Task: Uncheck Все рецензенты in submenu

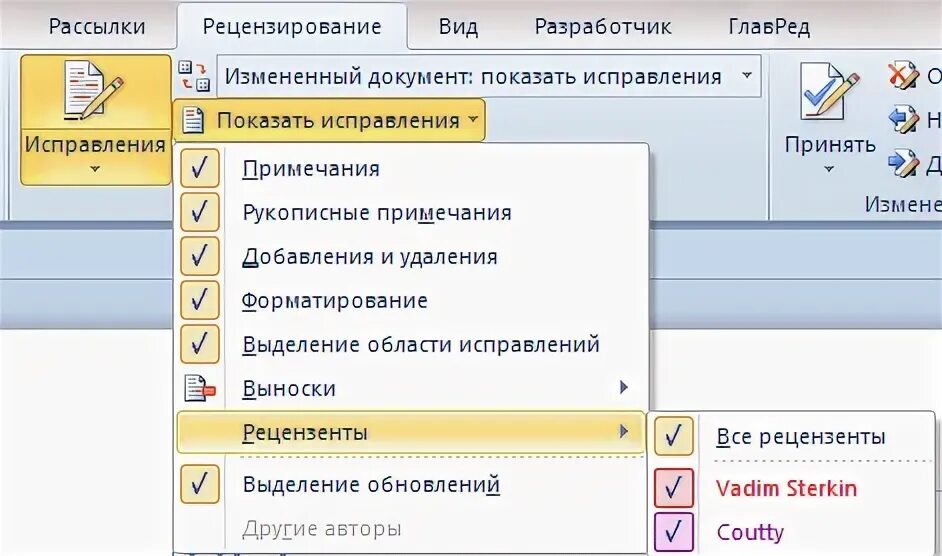Action: (x=673, y=436)
